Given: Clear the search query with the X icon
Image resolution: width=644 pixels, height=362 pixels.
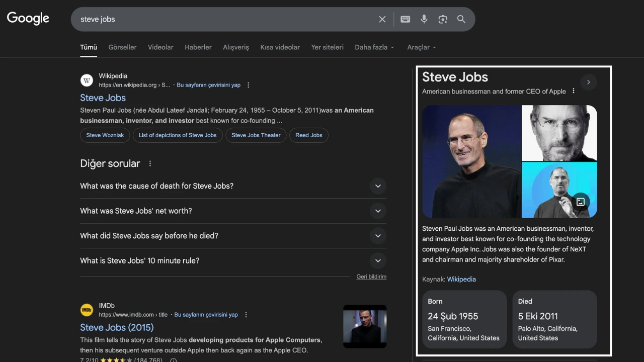Looking at the screenshot, I should tap(382, 19).
